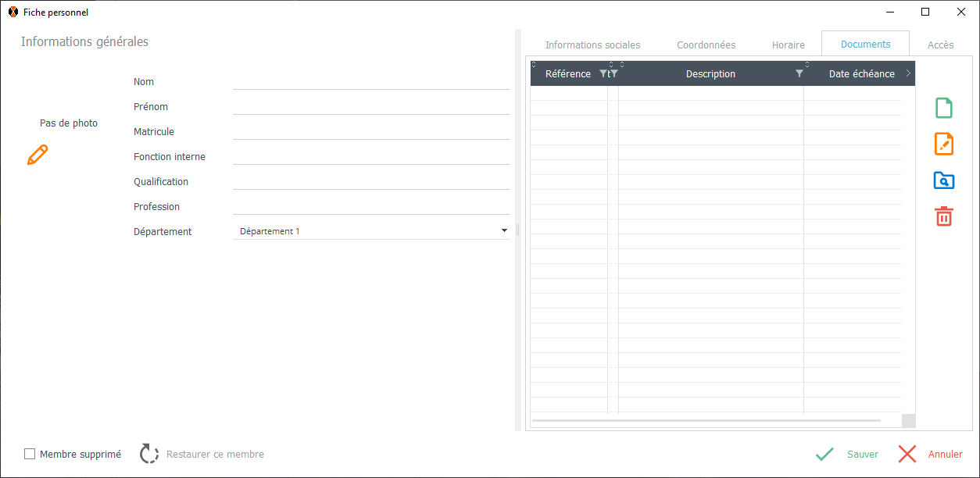Viewport: 980px width, 478px height.
Task: Switch to the Informations sociales tab
Action: (x=592, y=45)
